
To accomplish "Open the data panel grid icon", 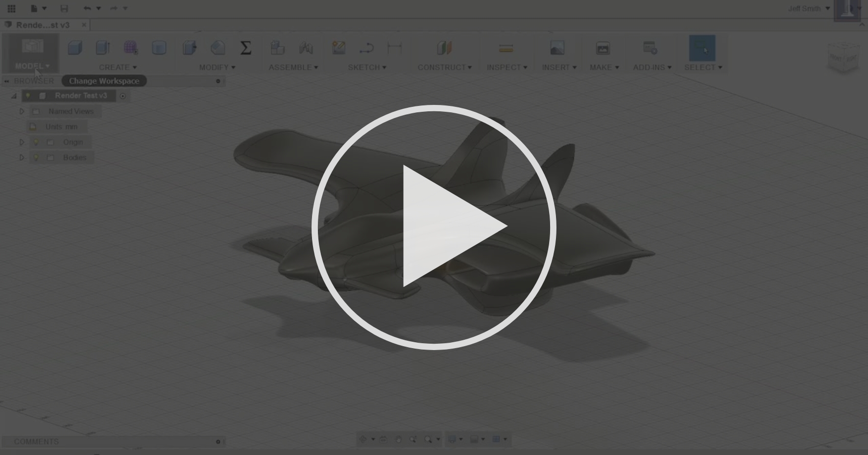I will coord(11,8).
